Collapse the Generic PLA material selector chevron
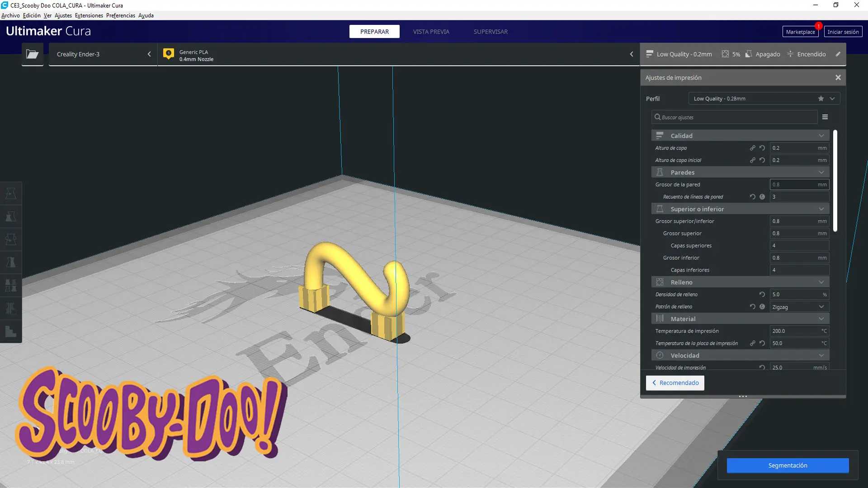This screenshot has height=488, width=868. coord(632,54)
